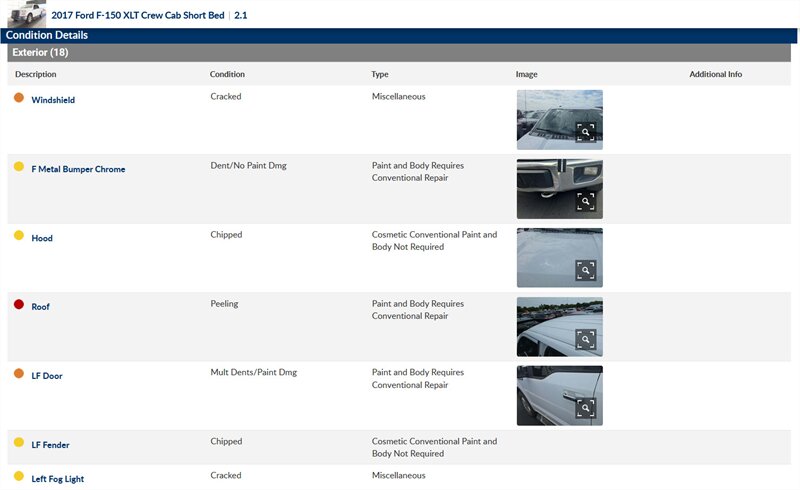The image size is (800, 490).
Task: Zoom the Roof damage photo icon
Action: coord(585,339)
